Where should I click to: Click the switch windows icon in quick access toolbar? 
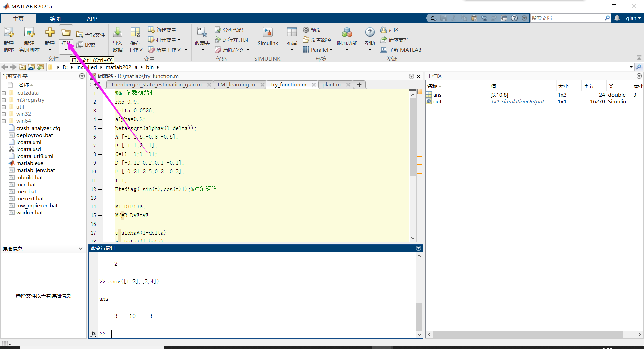point(504,18)
